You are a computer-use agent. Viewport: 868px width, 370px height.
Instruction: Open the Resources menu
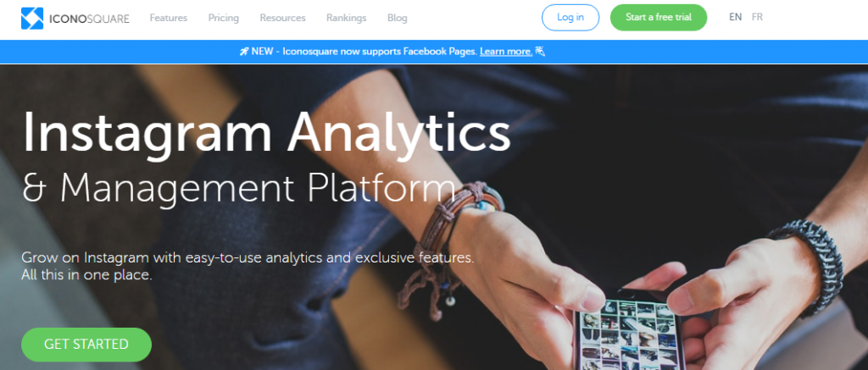[282, 18]
